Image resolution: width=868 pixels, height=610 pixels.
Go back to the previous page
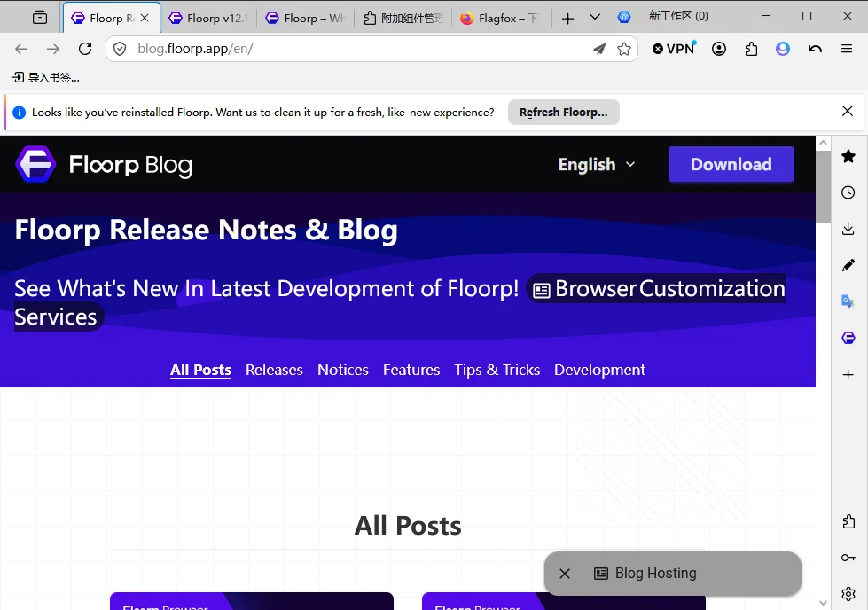click(21, 50)
